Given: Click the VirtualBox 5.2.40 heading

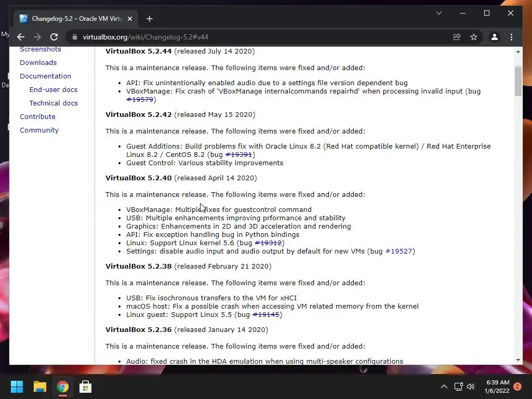Looking at the screenshot, I should coord(138,178).
